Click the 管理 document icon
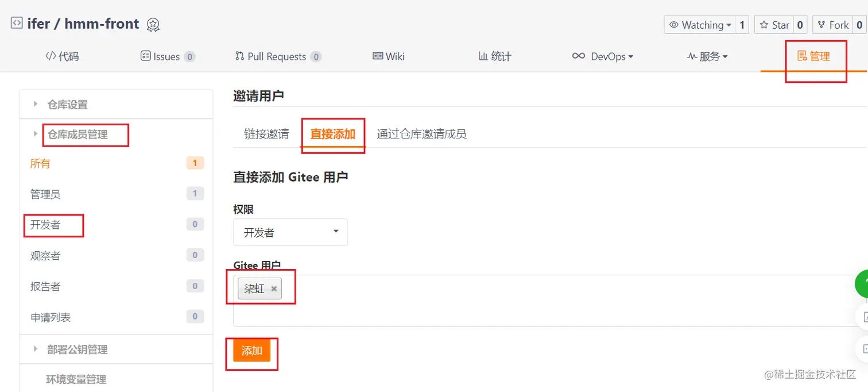The image size is (868, 392). pyautogui.click(x=801, y=56)
